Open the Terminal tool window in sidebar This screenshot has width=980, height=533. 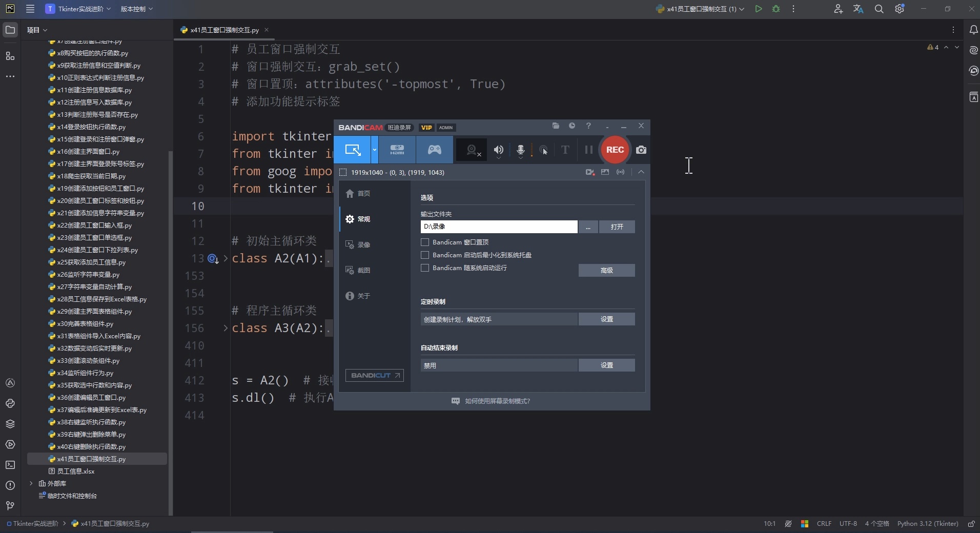10,465
